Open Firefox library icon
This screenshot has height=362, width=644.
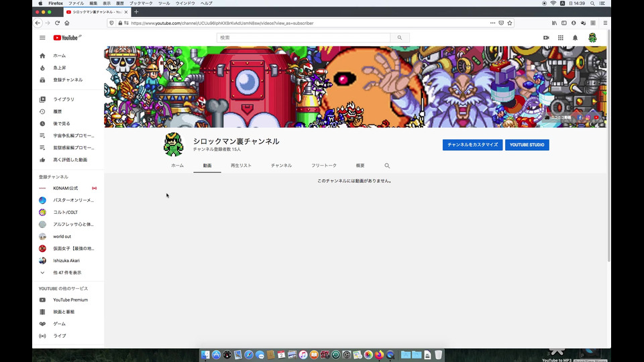click(x=555, y=23)
